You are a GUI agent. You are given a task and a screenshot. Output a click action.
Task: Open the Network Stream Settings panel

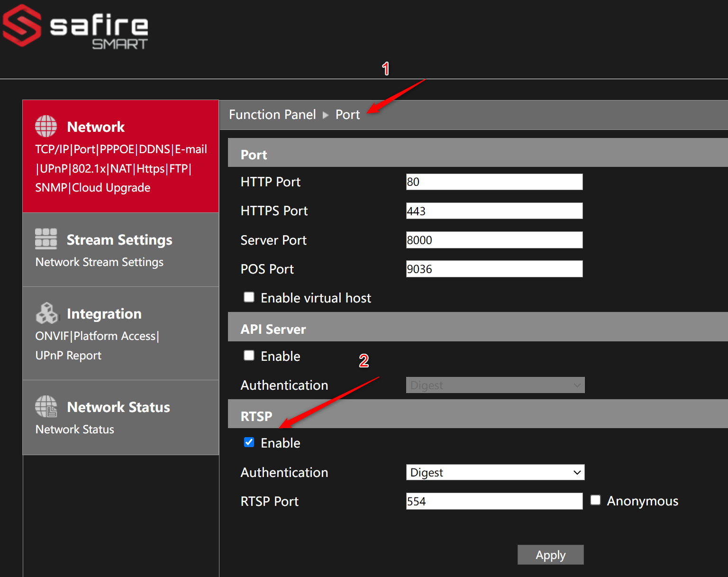pyautogui.click(x=99, y=262)
